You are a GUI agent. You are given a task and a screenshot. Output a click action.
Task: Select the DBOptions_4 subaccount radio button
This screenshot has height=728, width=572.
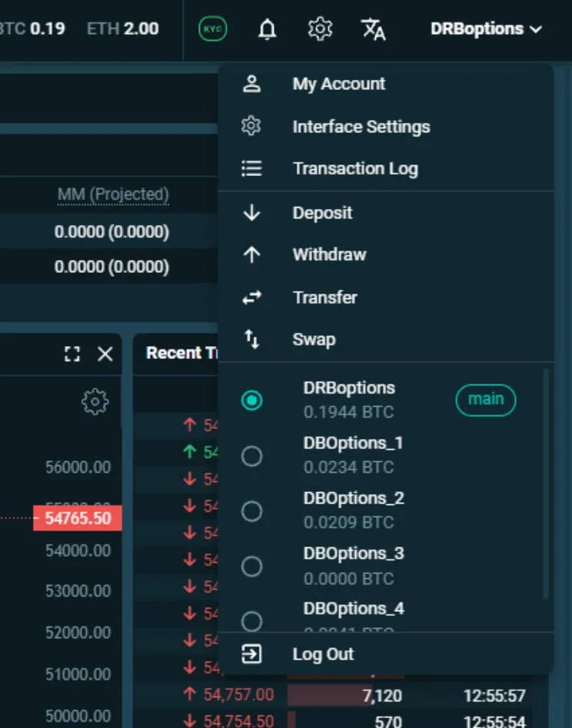tap(251, 621)
